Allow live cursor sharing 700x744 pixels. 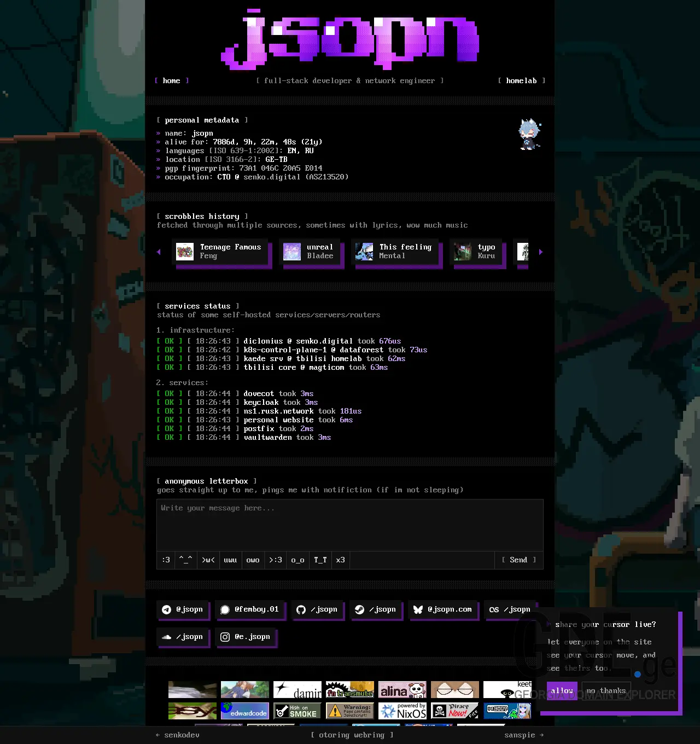pyautogui.click(x=562, y=691)
